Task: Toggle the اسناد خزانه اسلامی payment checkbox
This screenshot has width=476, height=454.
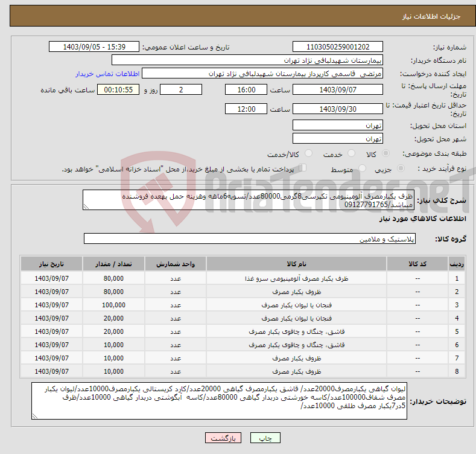Action: 303,167
